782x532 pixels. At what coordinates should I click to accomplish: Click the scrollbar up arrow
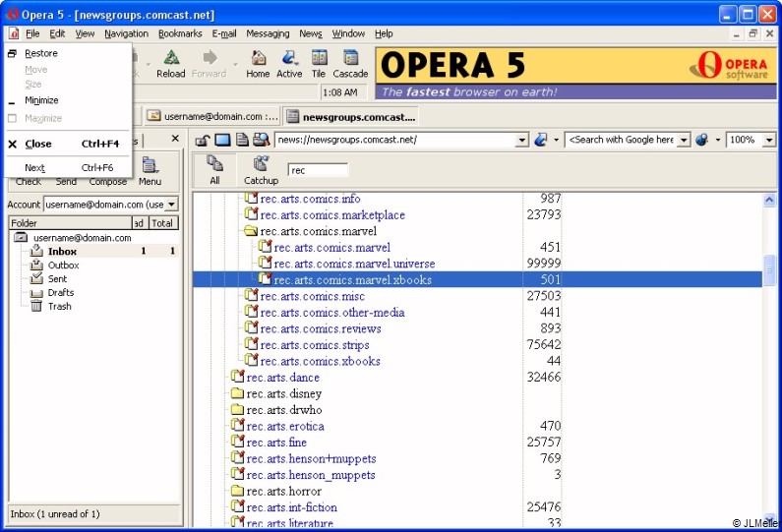(x=769, y=201)
